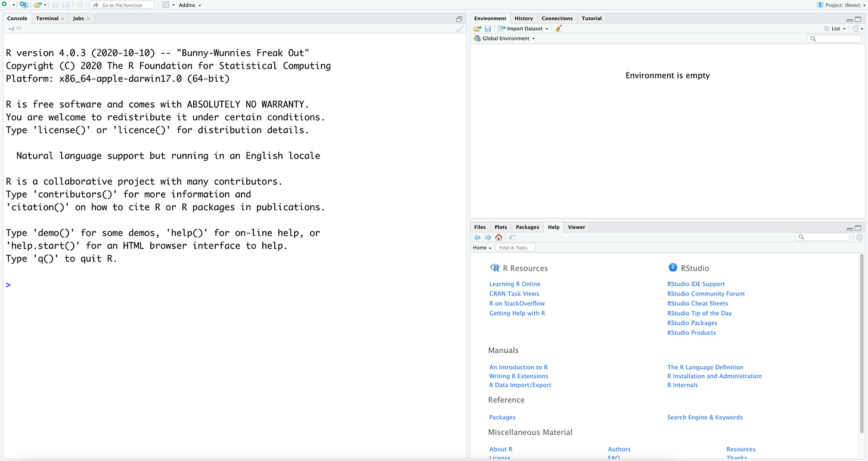Screen dimensions: 868x461
Task: Open the Project: (None) menu
Action: click(841, 5)
